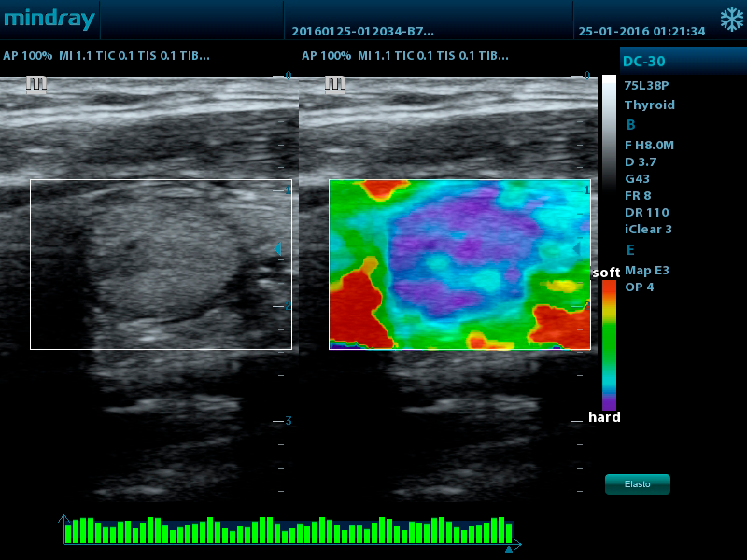
Task: Click the snowflake freeze icon
Action: coord(730,20)
